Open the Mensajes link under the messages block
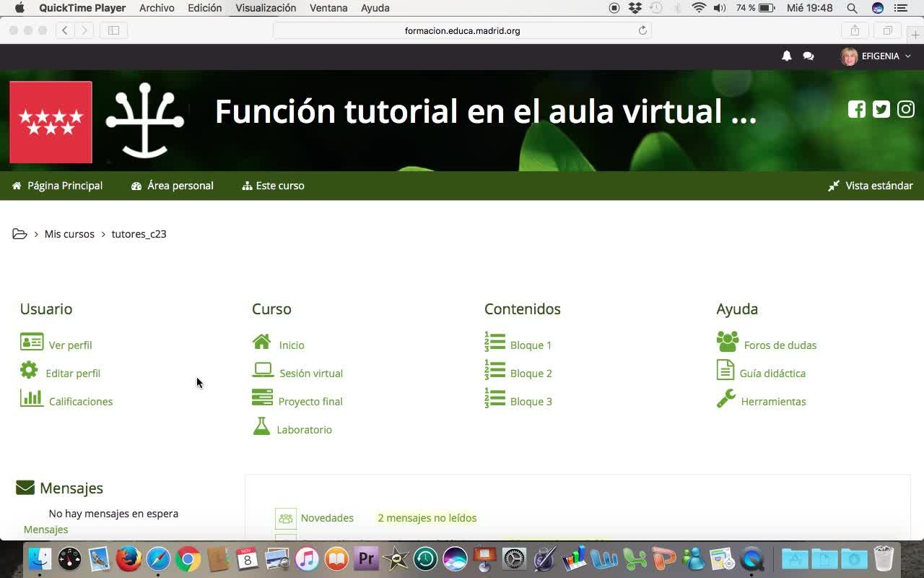This screenshot has height=578, width=924. coord(45,530)
